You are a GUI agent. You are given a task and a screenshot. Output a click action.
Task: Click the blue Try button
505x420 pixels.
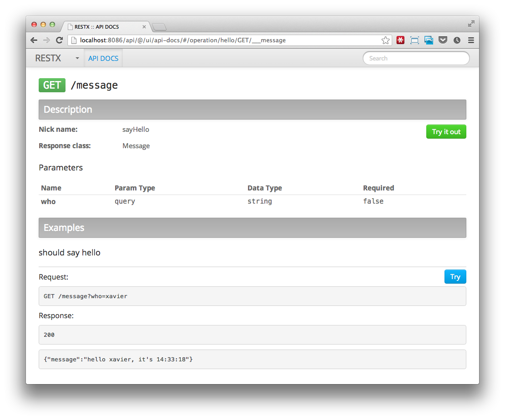pos(455,277)
